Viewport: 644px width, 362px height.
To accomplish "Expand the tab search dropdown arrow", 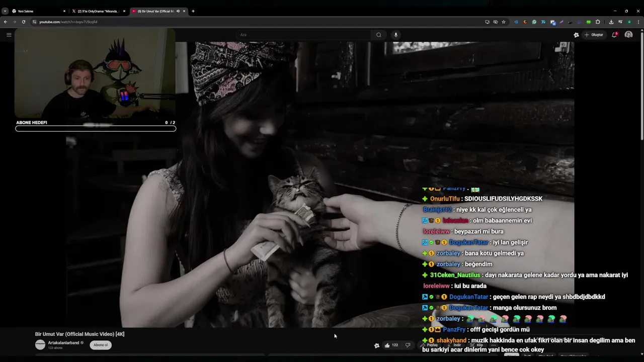I will pyautogui.click(x=5, y=11).
